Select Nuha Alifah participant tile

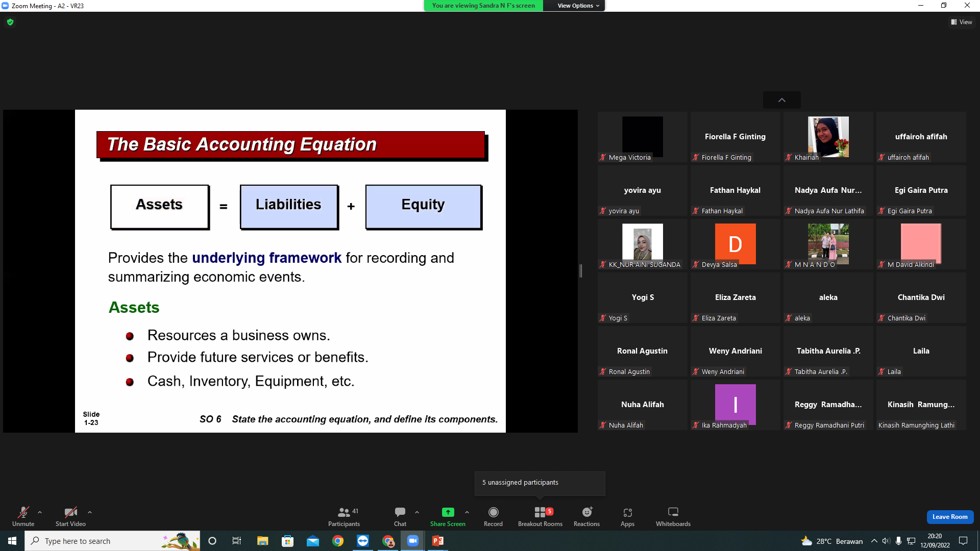coord(642,405)
